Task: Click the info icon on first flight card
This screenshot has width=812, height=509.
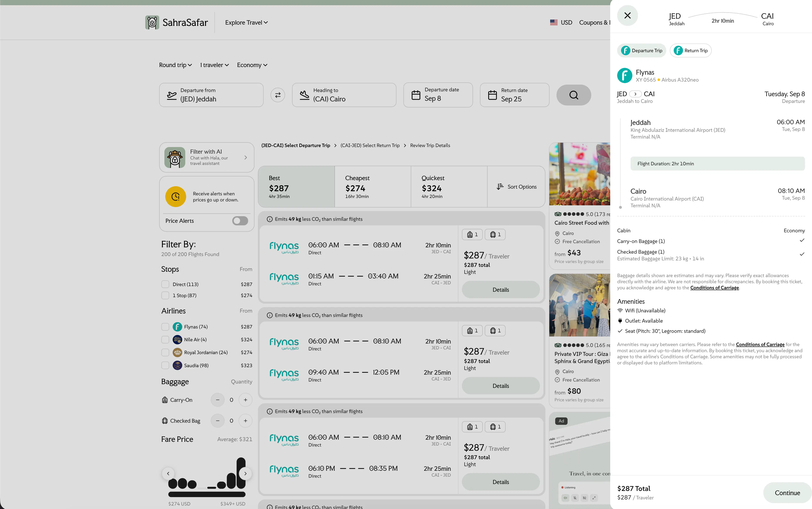Action: coord(270,219)
